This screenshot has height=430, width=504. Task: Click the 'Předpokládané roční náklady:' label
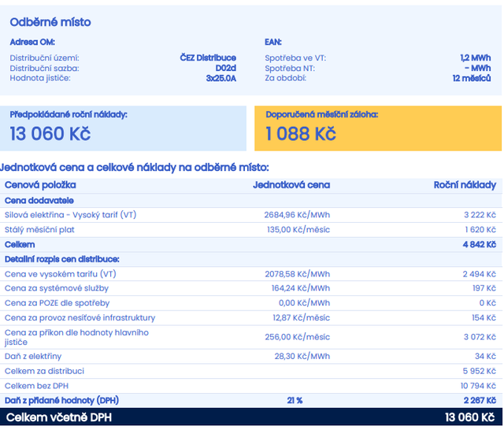(x=69, y=114)
